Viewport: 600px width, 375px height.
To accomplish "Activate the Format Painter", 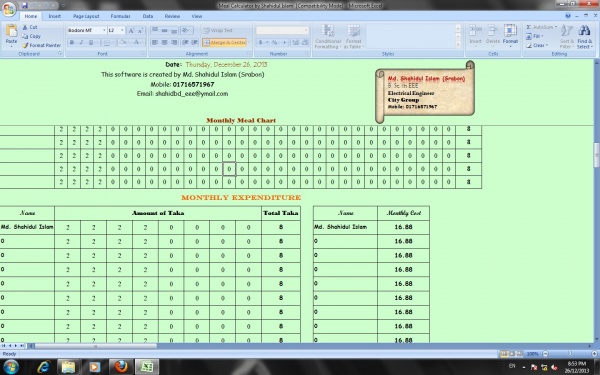I will [41, 45].
